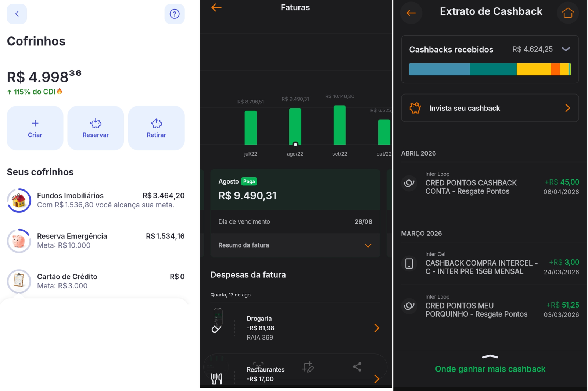
Task: Tap the home icon in Cashback header
Action: (568, 13)
